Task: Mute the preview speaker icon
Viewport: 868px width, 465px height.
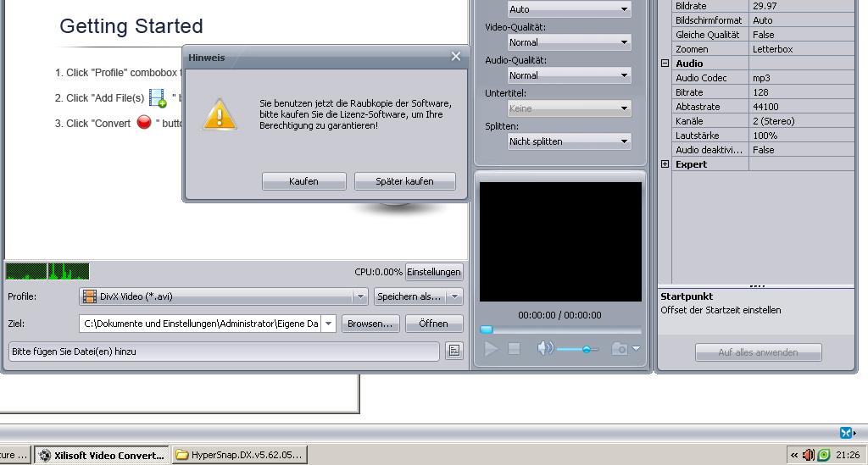Action: [x=545, y=349]
